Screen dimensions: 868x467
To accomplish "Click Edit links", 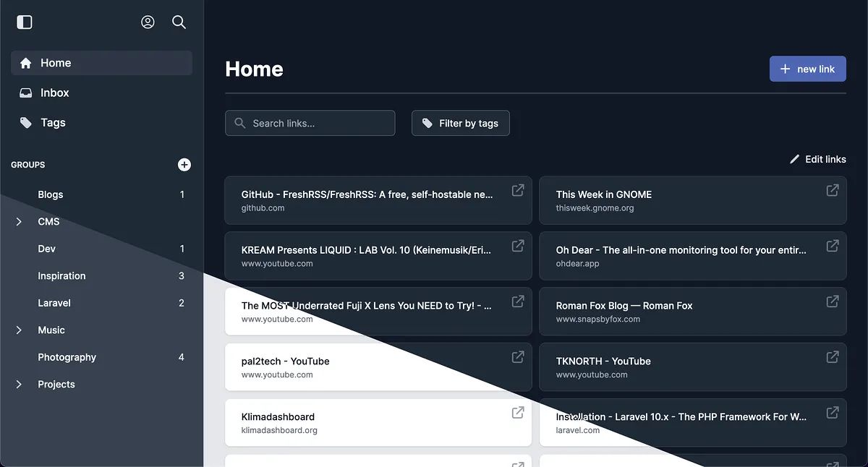I will point(817,159).
